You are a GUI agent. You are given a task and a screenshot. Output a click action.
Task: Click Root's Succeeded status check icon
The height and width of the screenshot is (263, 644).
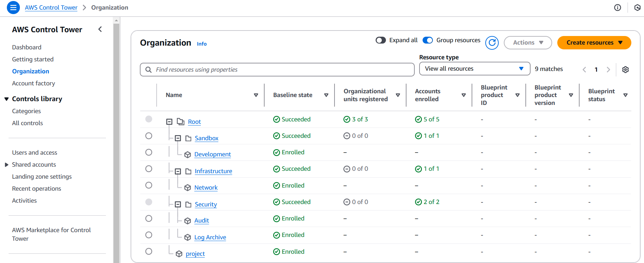coord(277,119)
